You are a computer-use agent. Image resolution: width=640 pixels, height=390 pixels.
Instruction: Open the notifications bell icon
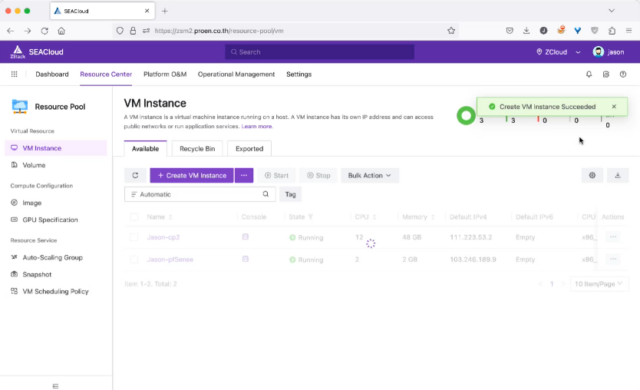coord(589,74)
